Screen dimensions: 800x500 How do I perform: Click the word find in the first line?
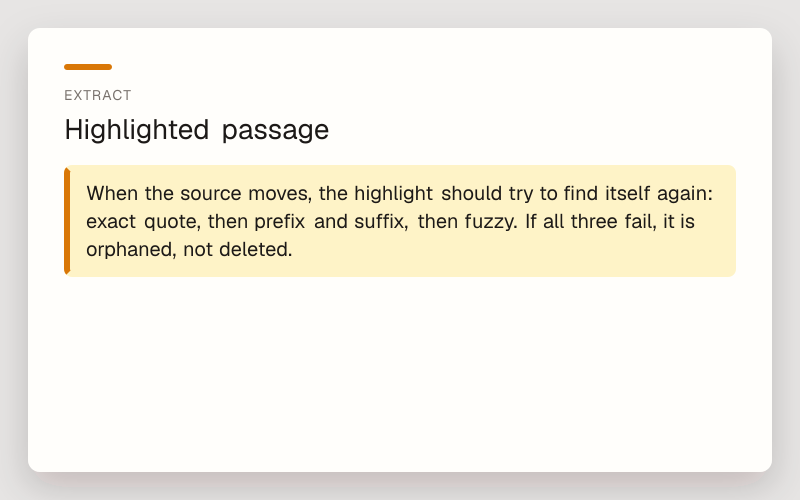point(581,193)
